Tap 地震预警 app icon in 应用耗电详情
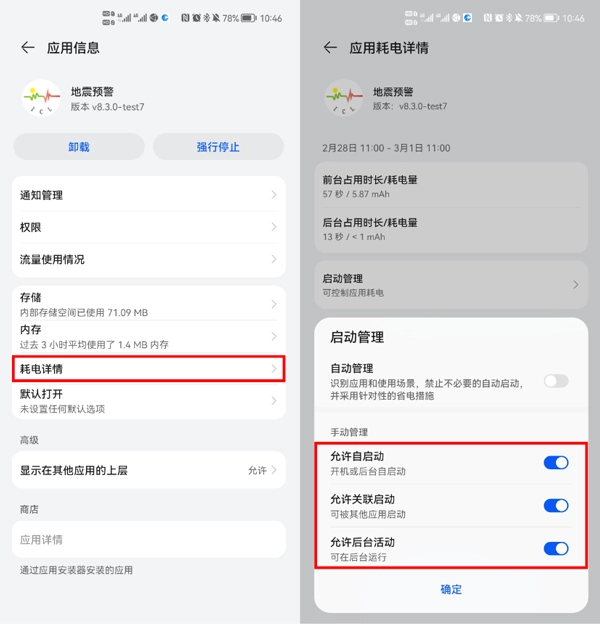This screenshot has width=600, height=625. pos(344,98)
